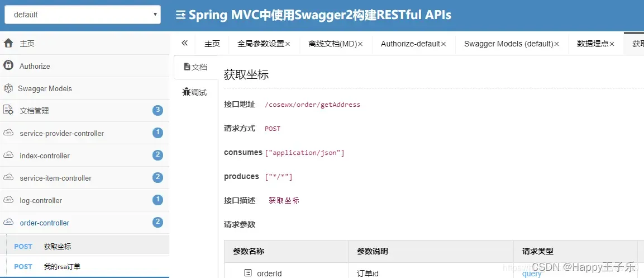Viewport: 644px width, 278px height.
Task: Close the Swagger Models (default) tab
Action: pos(557,44)
